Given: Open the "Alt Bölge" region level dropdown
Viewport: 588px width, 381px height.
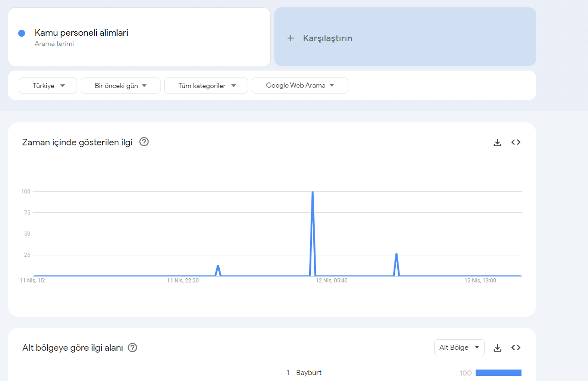Looking at the screenshot, I should click(460, 348).
